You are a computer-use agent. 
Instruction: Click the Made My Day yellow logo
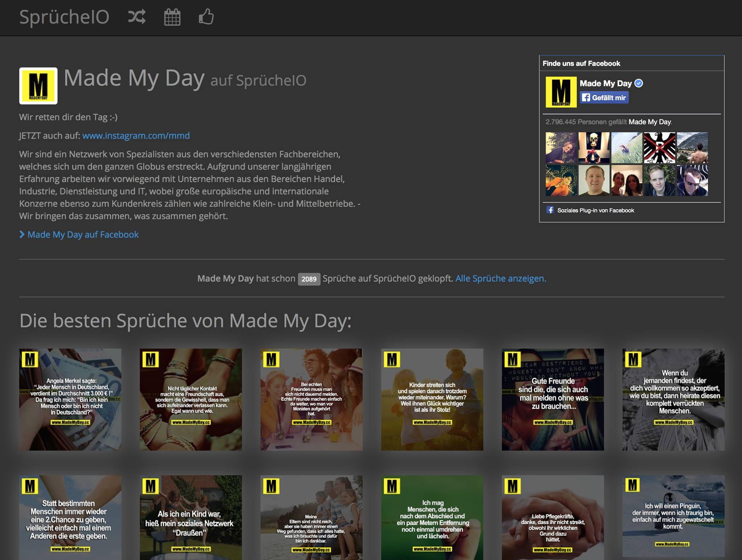[38, 86]
